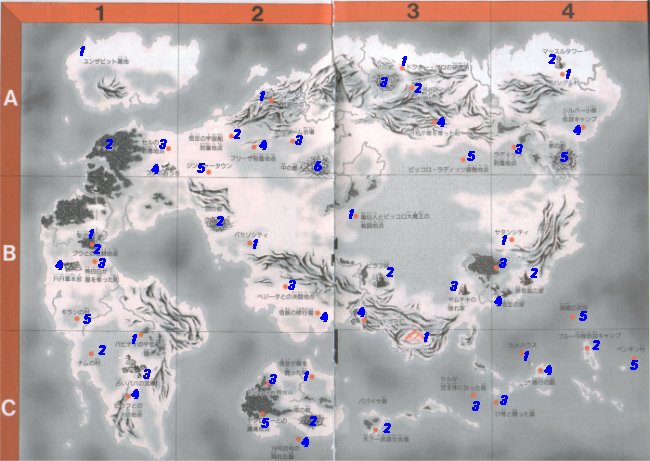Select the ヤムチャの隠れ家 label
The width and height of the screenshot is (650, 461).
pyautogui.click(x=461, y=302)
